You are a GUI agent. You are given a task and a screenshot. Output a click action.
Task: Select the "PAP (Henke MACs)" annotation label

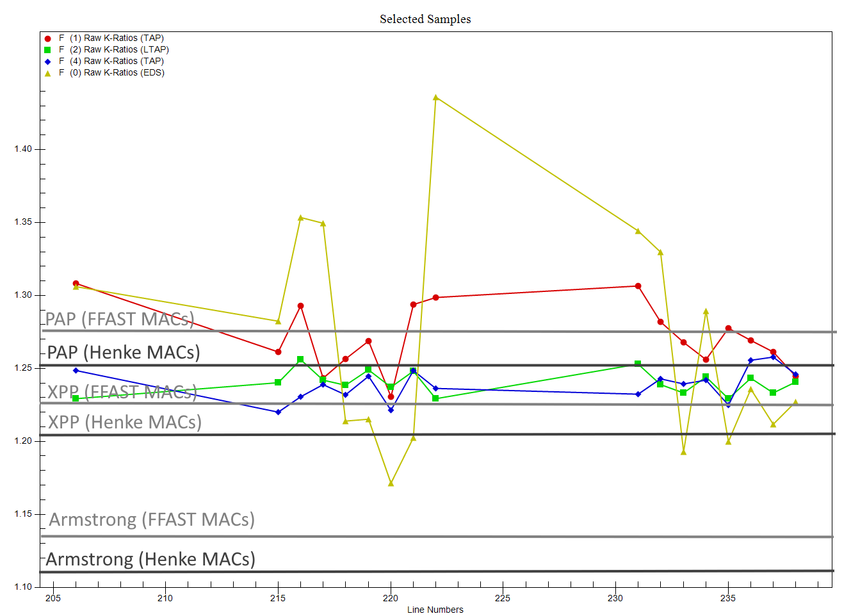[124, 352]
